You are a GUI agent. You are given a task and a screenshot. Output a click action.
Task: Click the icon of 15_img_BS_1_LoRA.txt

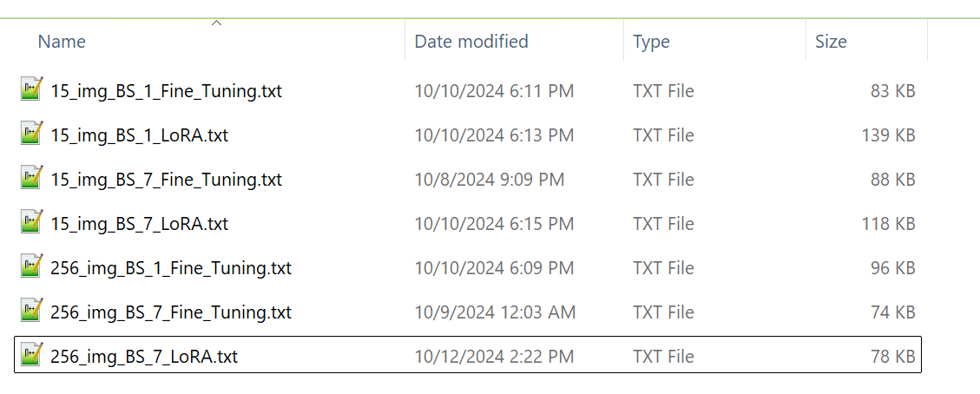[32, 135]
